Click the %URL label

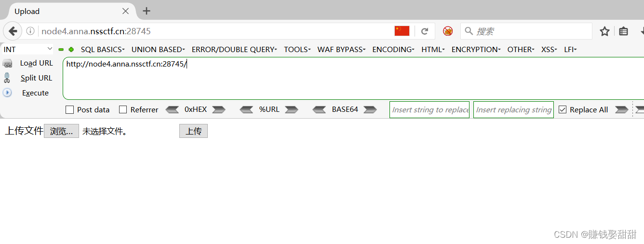click(269, 109)
